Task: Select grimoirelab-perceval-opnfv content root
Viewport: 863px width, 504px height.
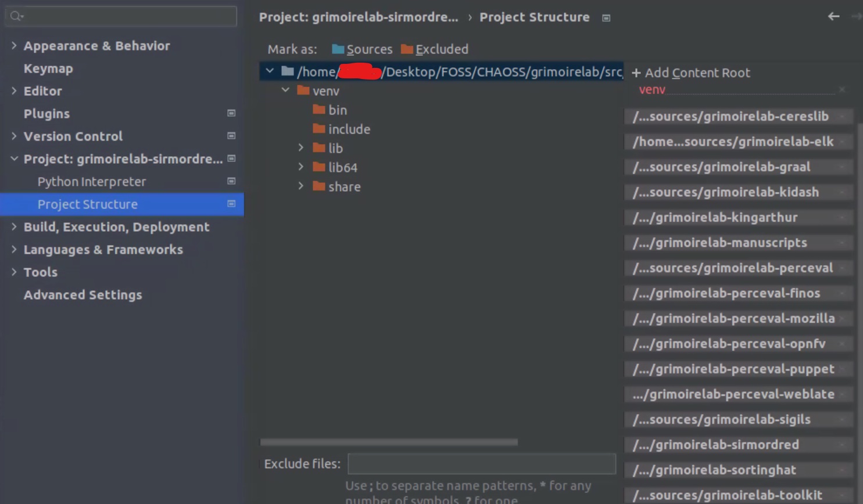Action: point(738,343)
